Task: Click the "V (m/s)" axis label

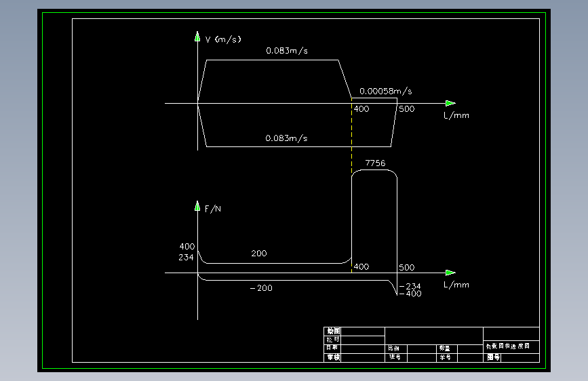Action: point(223,39)
